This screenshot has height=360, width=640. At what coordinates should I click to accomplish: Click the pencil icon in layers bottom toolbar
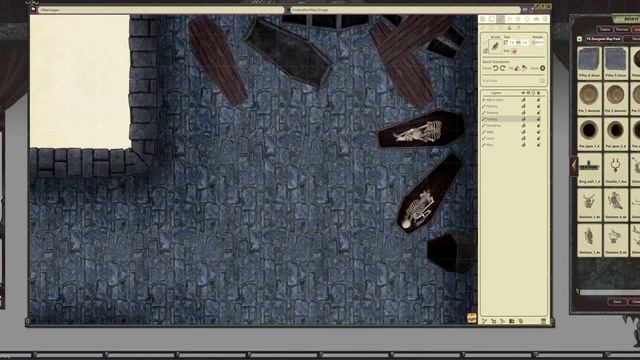click(x=484, y=321)
